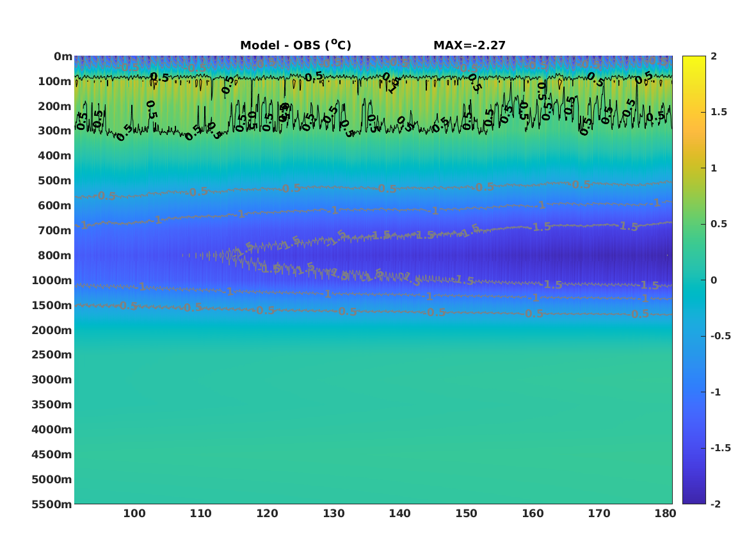Image resolution: width=747 pixels, height=560 pixels.
Task: Choose the "170" horizontal axis tick label
Action: pos(599,513)
